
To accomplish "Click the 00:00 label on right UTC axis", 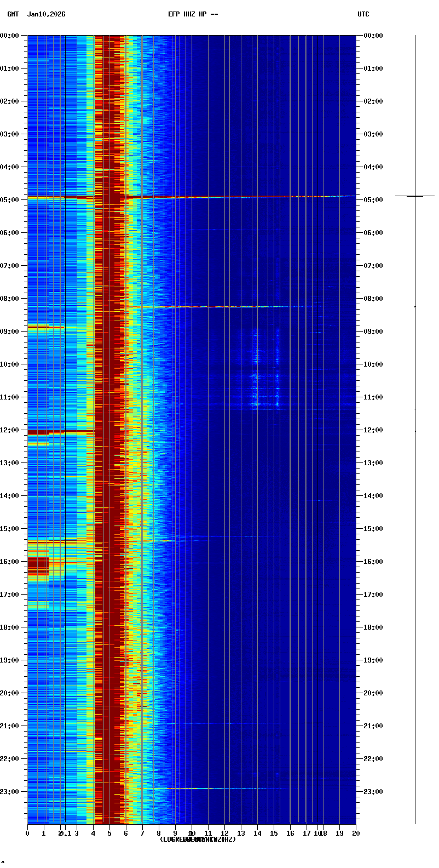I will (x=373, y=36).
